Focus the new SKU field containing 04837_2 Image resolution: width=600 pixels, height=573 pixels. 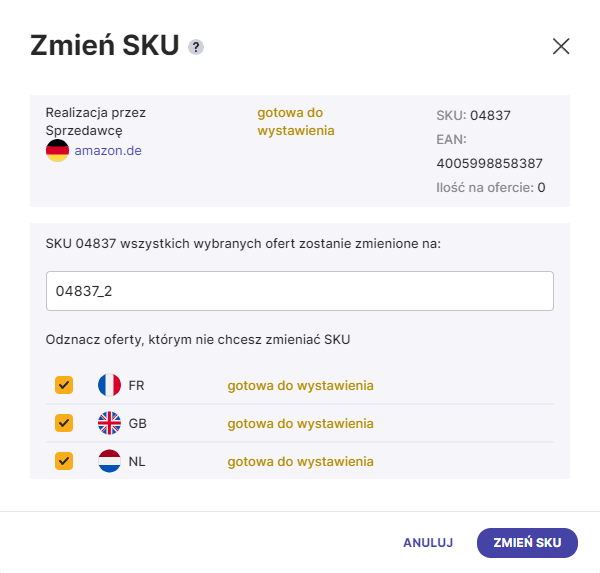[x=300, y=291]
